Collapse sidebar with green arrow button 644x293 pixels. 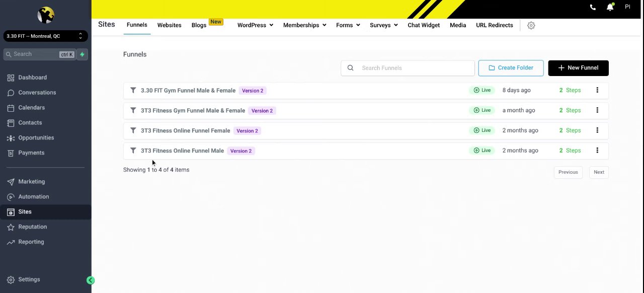coord(91,280)
